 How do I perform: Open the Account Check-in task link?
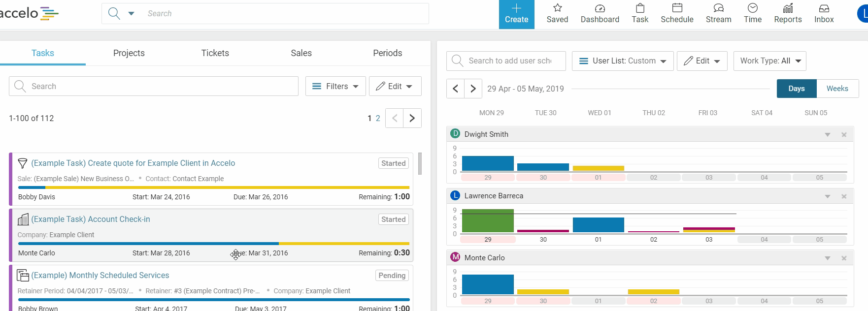(91, 219)
